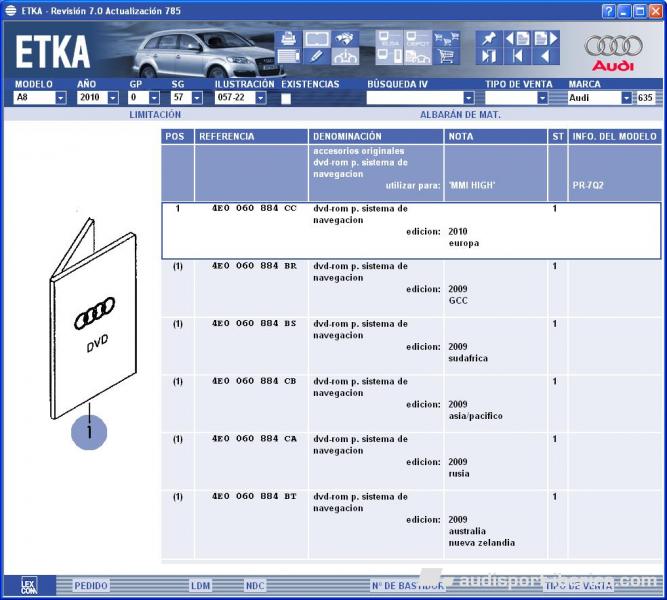
Task: Click the REFERENCIA column header
Action: 251,137
